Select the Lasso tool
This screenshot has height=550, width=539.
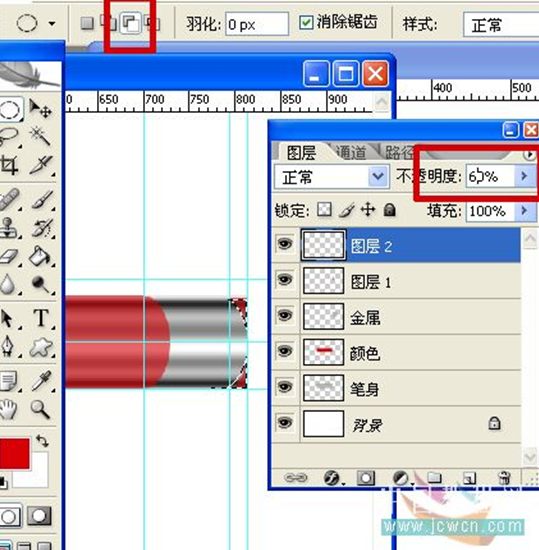(x=9, y=137)
